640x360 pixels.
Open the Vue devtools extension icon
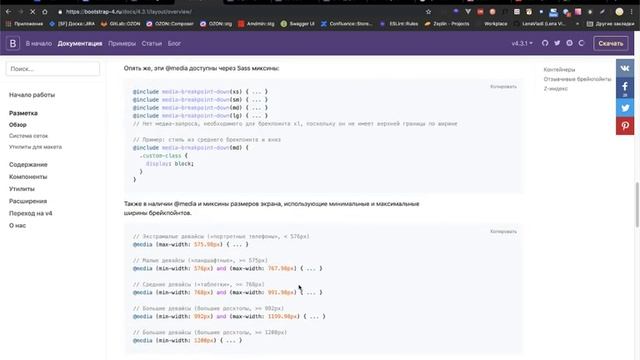(468, 12)
